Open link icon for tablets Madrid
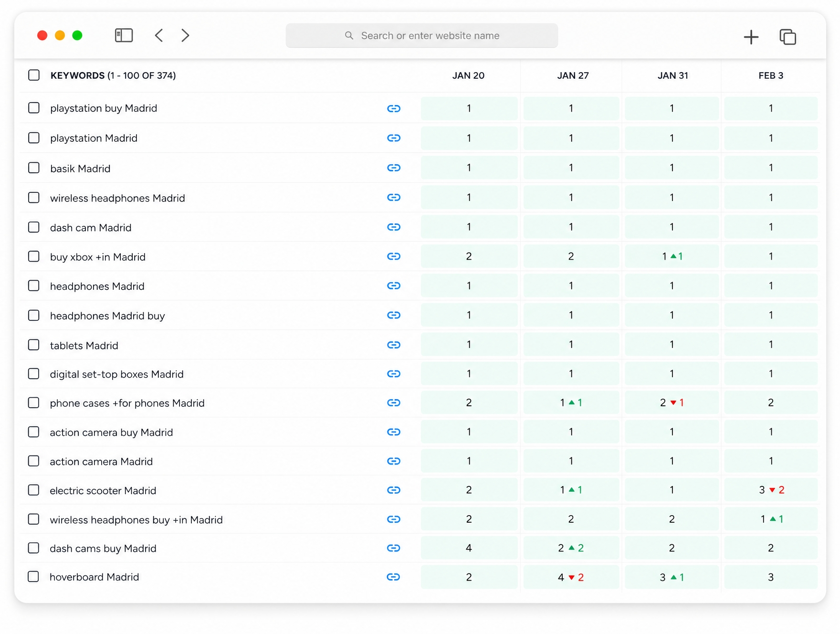Viewport: 840px width, 634px height. coord(394,345)
